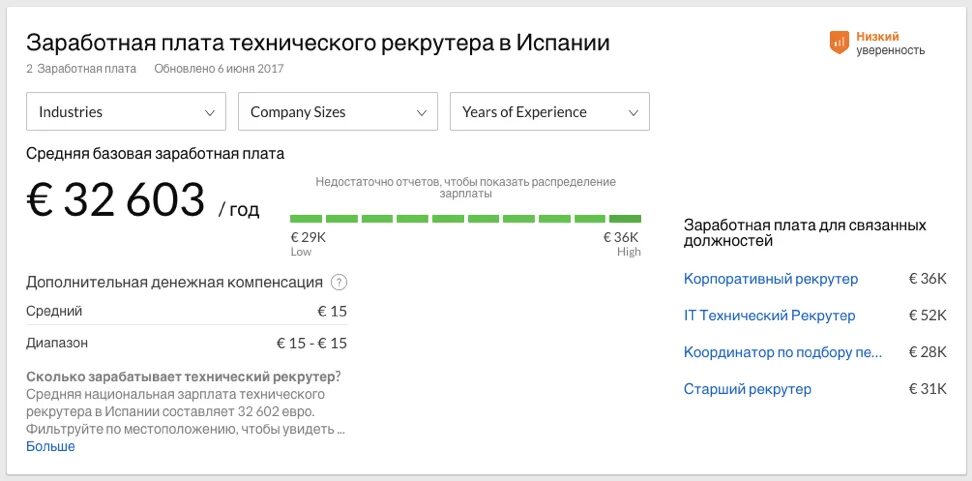Click the Company Sizes chevron arrow

pos(422,113)
